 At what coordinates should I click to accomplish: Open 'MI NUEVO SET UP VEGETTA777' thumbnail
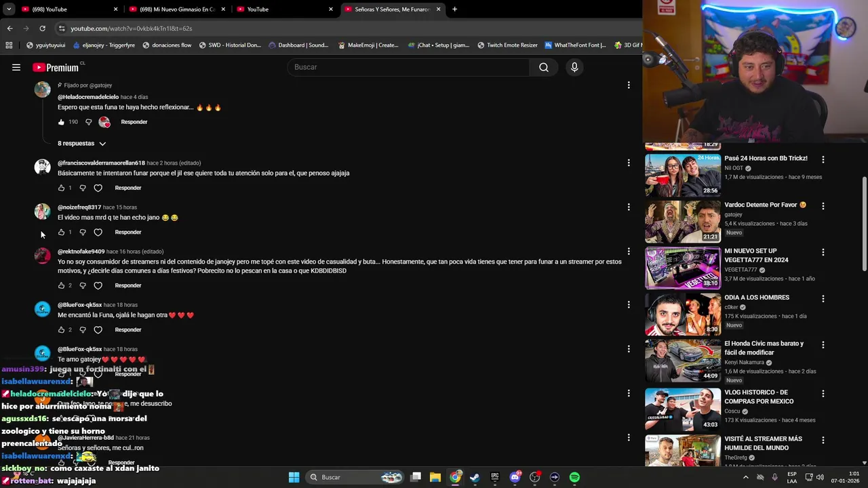coord(682,268)
